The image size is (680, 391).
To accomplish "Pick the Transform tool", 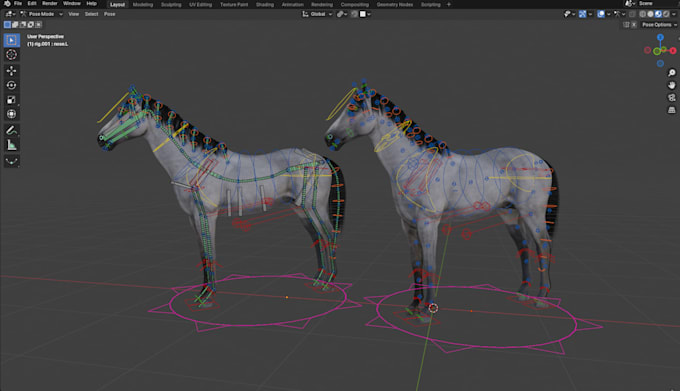I will [x=11, y=114].
